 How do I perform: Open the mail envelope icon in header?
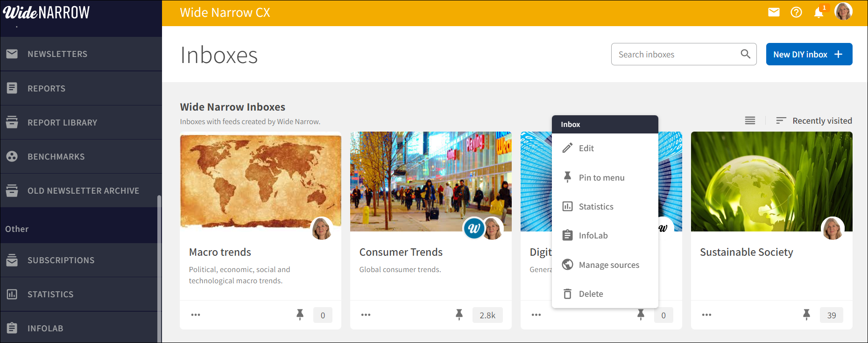(x=774, y=13)
